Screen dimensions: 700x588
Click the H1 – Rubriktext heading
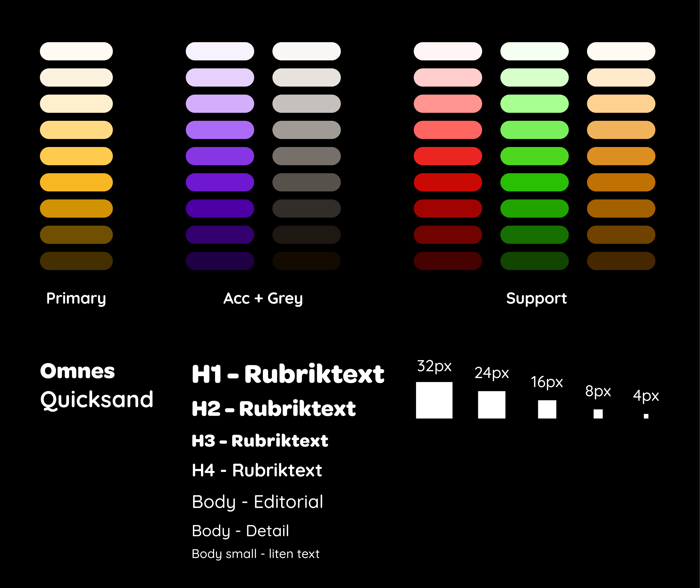point(288,374)
